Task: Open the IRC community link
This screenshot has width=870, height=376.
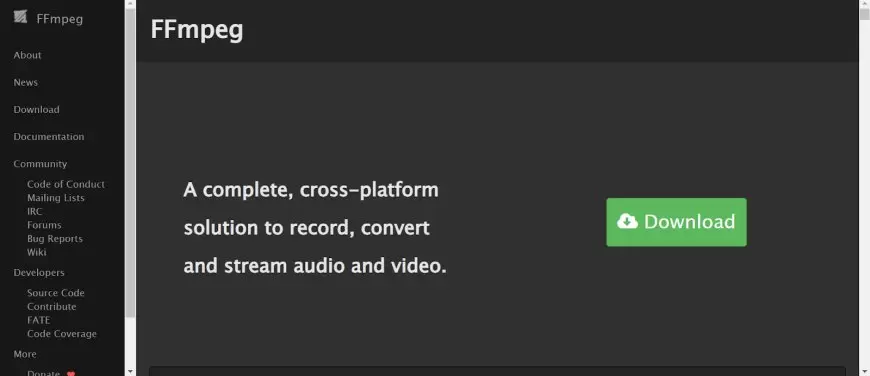Action: click(x=34, y=211)
